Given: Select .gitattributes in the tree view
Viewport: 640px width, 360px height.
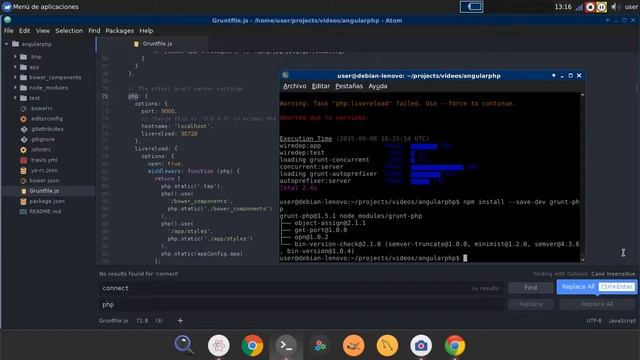Looking at the screenshot, I should click(x=48, y=129).
